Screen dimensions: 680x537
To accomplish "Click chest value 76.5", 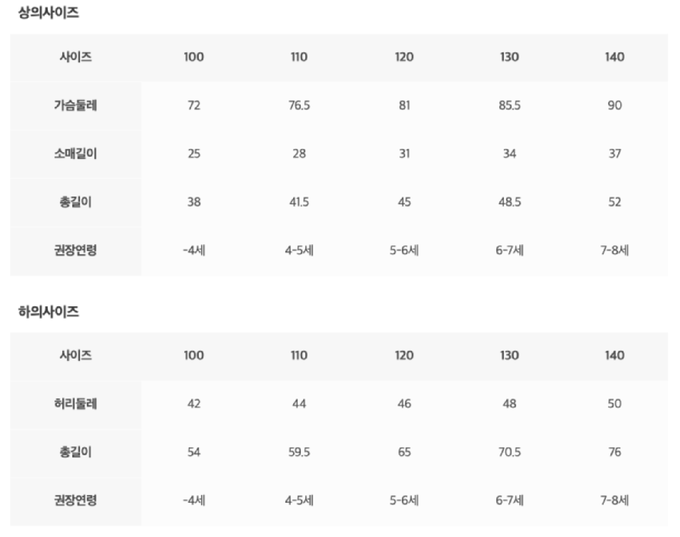I will click(299, 105).
